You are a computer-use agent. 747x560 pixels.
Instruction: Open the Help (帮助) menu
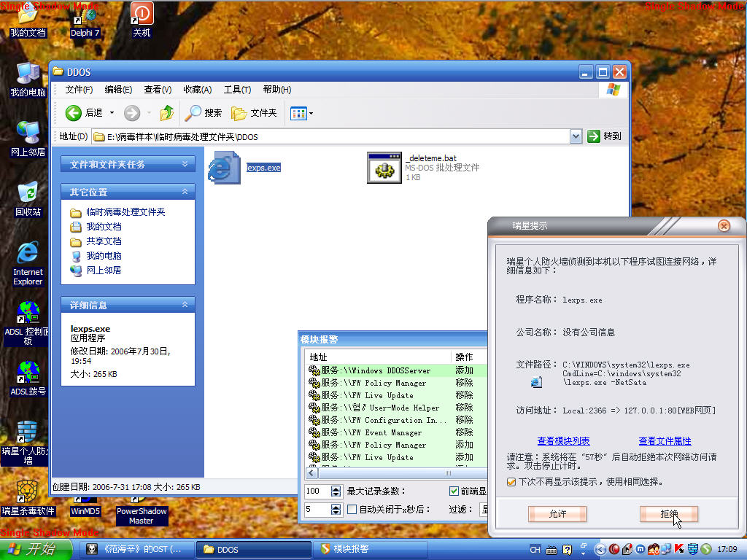[x=276, y=90]
